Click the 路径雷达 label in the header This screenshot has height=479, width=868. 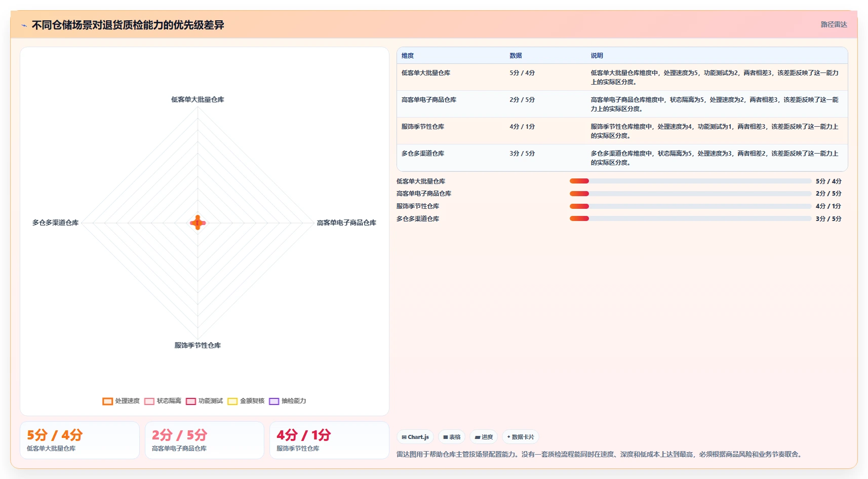click(834, 24)
